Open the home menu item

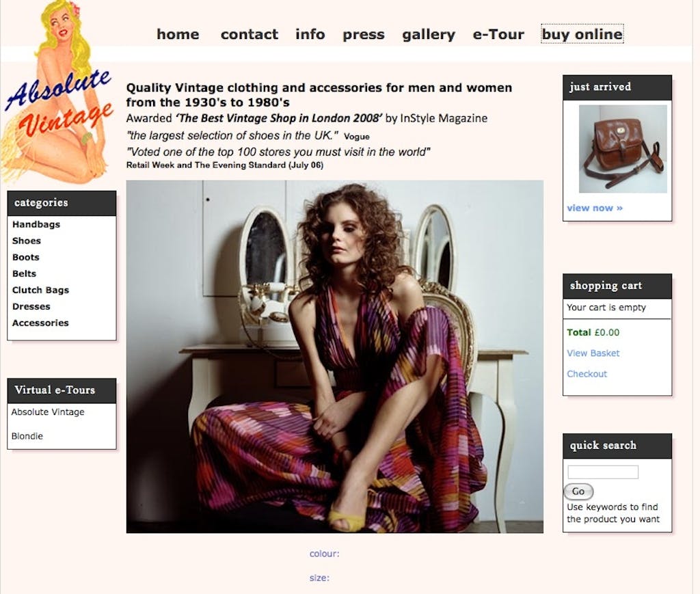pyautogui.click(x=178, y=34)
